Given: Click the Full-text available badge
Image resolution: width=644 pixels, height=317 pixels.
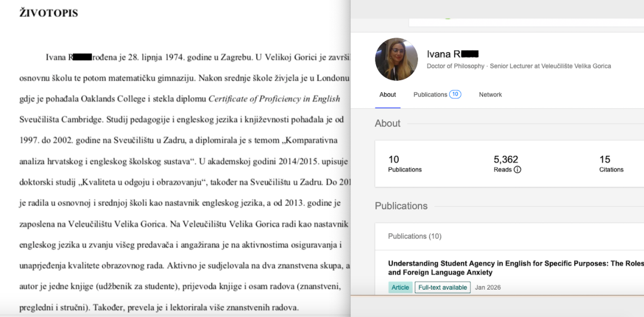Looking at the screenshot, I should [x=443, y=287].
